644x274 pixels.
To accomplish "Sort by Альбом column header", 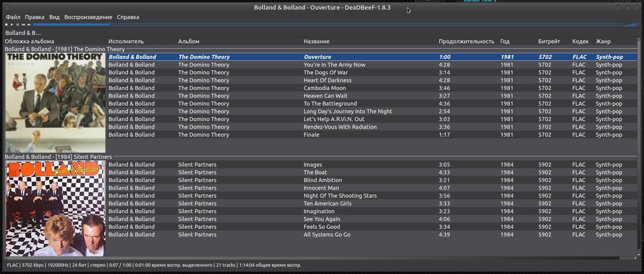I will click(x=189, y=41).
